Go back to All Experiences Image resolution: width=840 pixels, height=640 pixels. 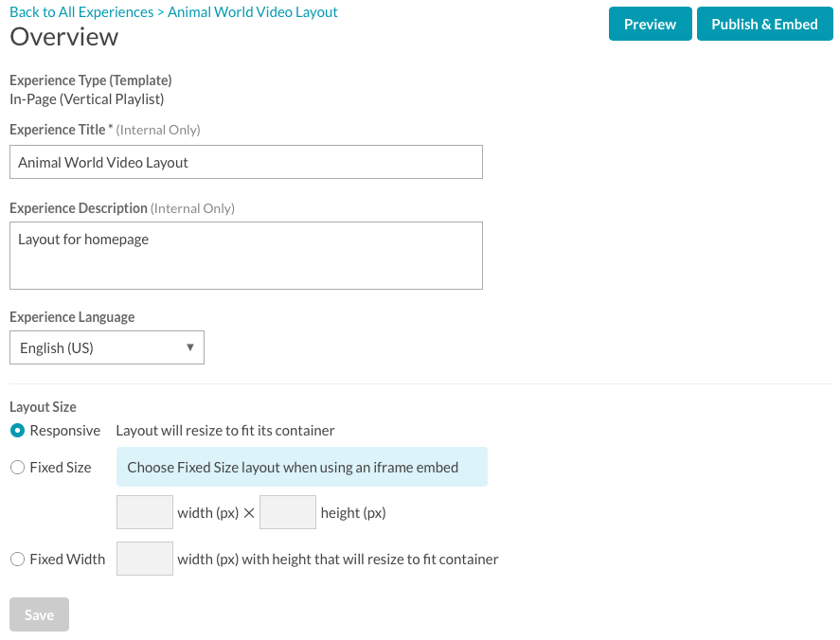tap(81, 11)
